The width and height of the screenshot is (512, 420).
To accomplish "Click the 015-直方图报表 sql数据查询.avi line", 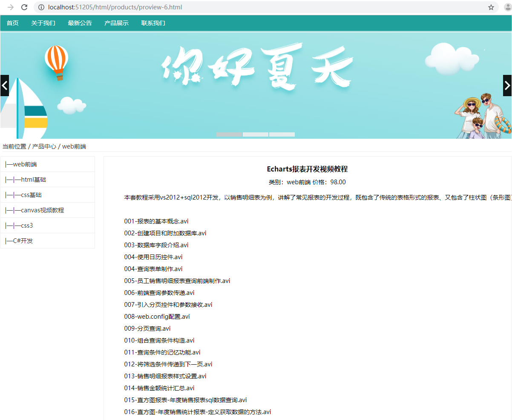I will coord(185,400).
